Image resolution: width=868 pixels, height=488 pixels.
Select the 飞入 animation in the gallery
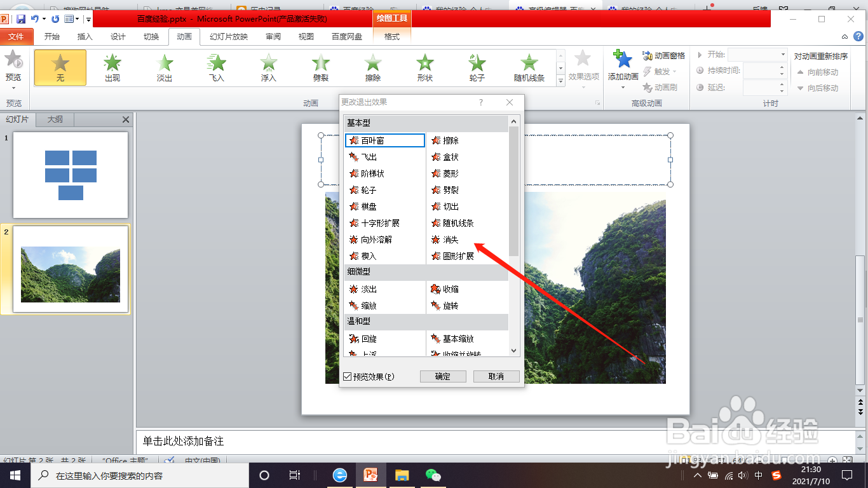coord(216,67)
